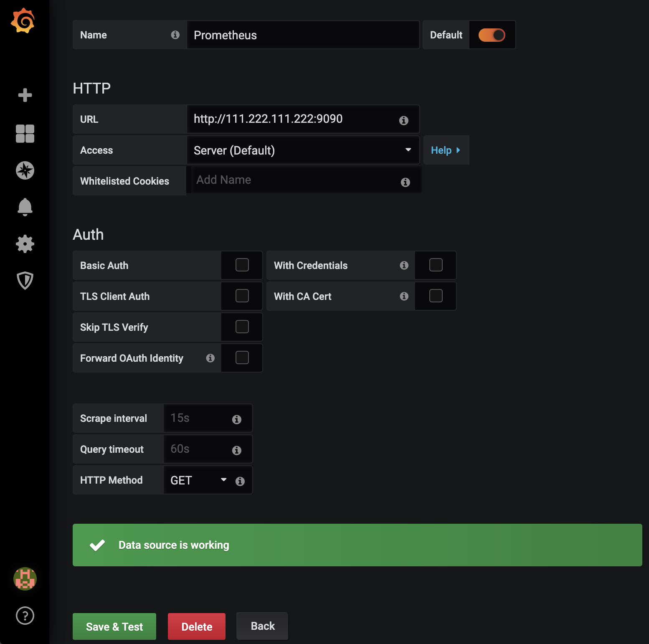
Task: Click the success checkmark in green banner
Action: click(97, 545)
